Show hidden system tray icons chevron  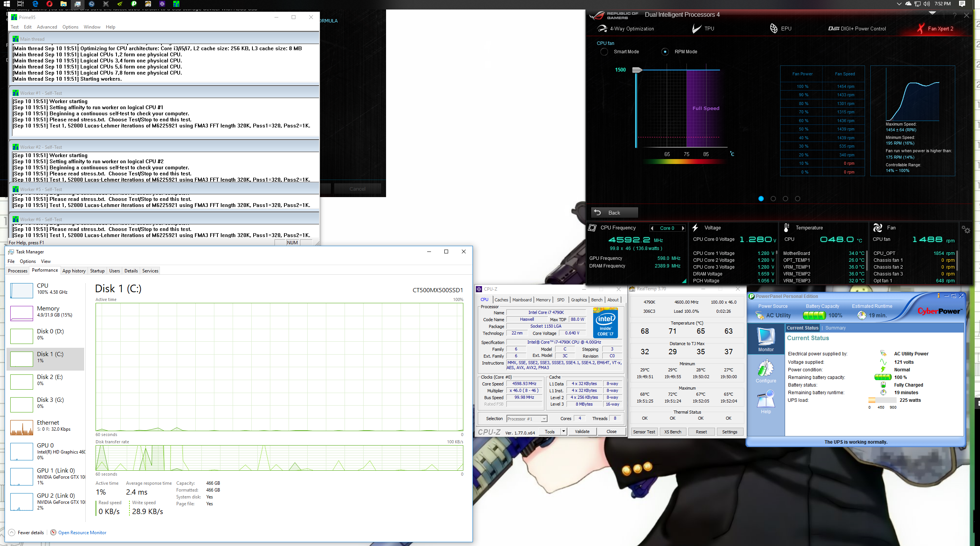click(x=899, y=4)
